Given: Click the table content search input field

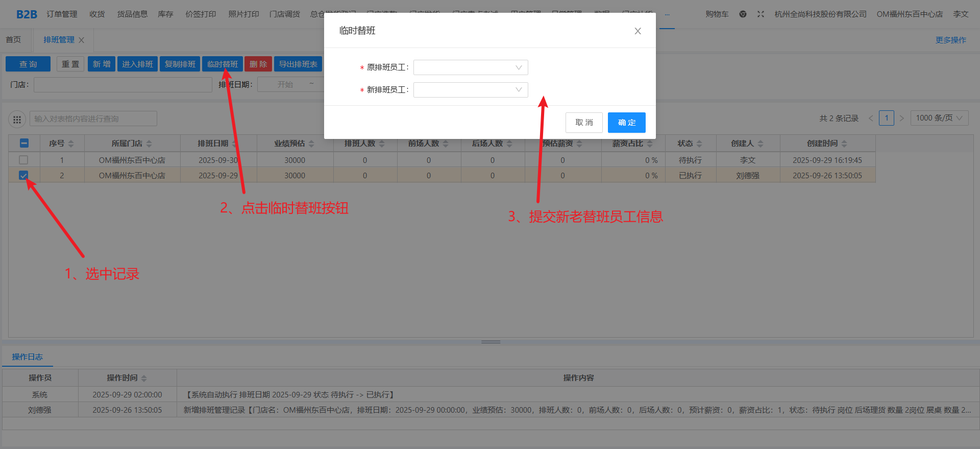Looking at the screenshot, I should click(x=93, y=119).
